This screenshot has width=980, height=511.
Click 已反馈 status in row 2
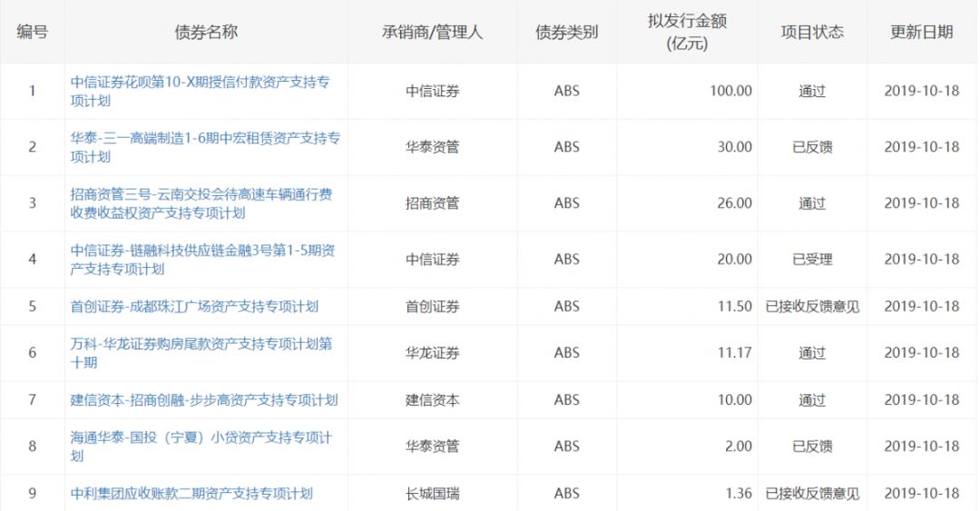(x=812, y=147)
